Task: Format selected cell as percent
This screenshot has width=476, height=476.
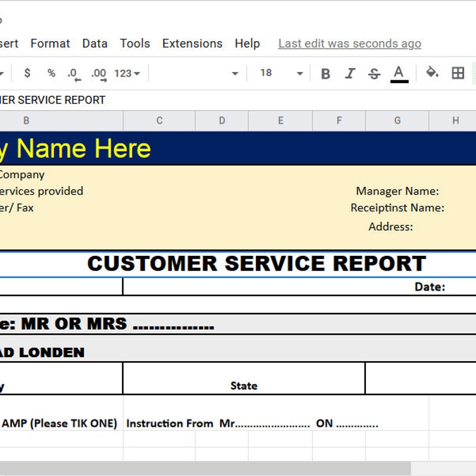Action: tap(50, 73)
